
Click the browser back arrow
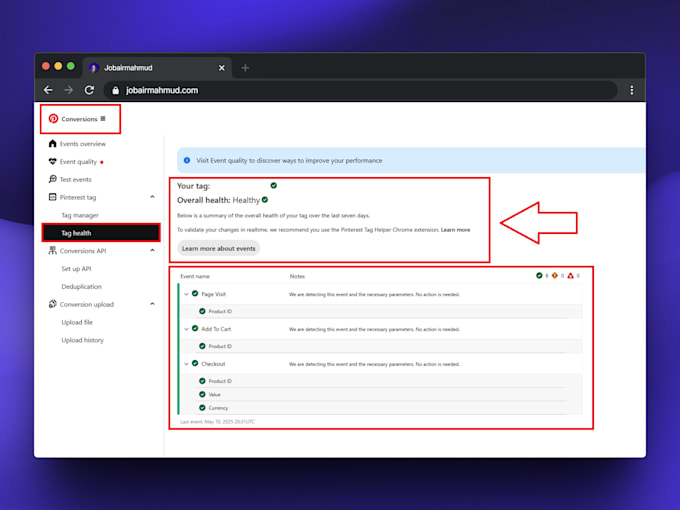point(48,90)
